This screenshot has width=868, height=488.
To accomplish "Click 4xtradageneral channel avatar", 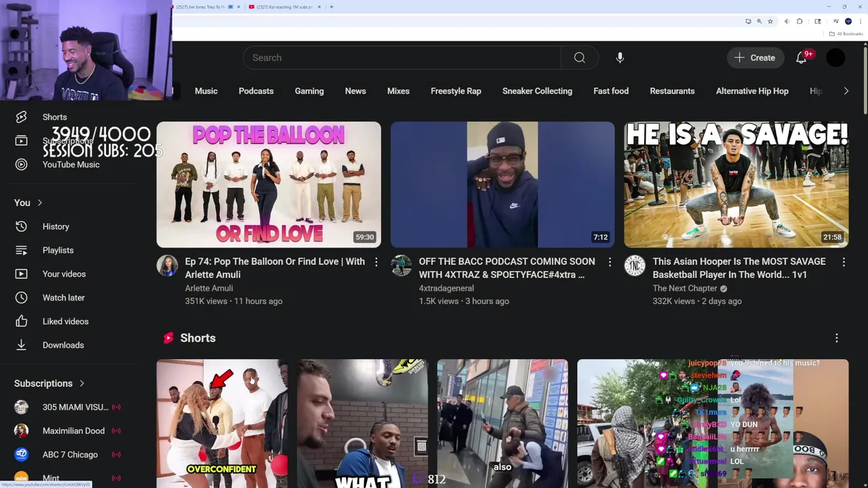I will [x=401, y=266].
